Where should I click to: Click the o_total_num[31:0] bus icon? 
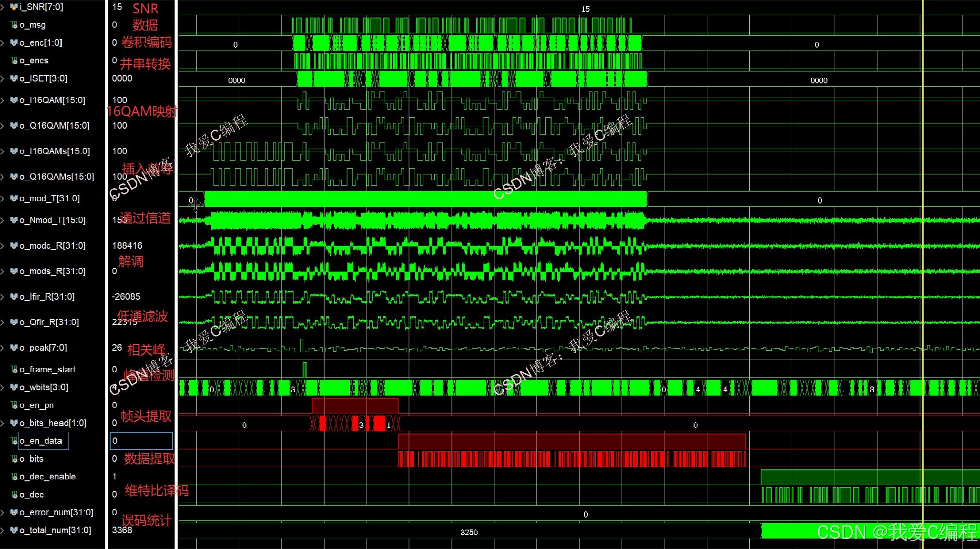[x=14, y=530]
